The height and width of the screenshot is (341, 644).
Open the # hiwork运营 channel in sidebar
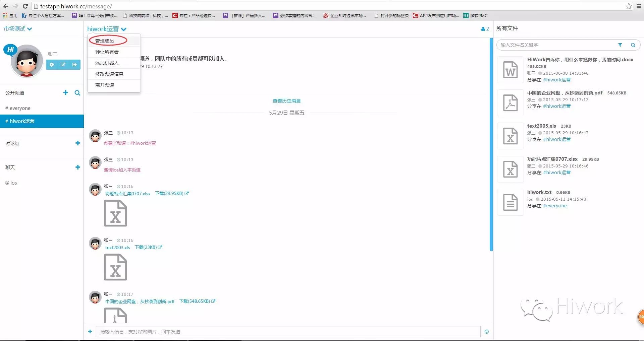[42, 121]
